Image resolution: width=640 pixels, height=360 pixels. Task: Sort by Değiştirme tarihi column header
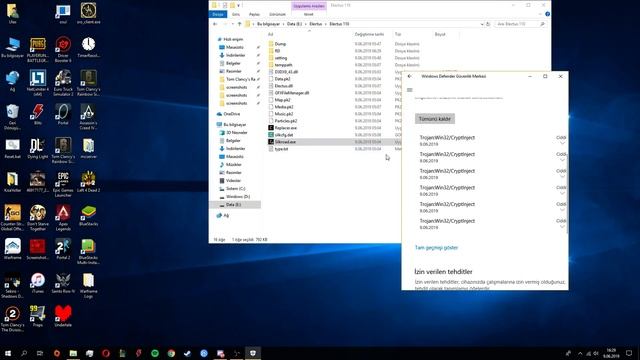369,34
